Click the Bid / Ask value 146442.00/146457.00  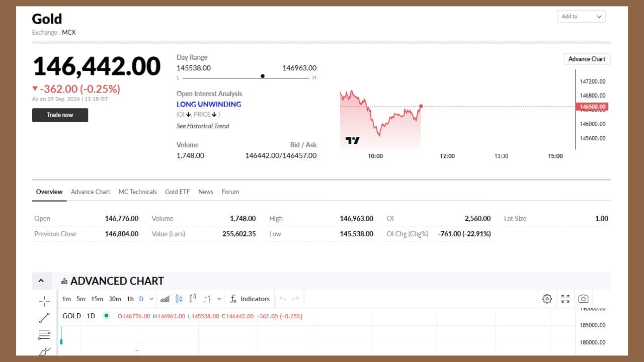281,155
